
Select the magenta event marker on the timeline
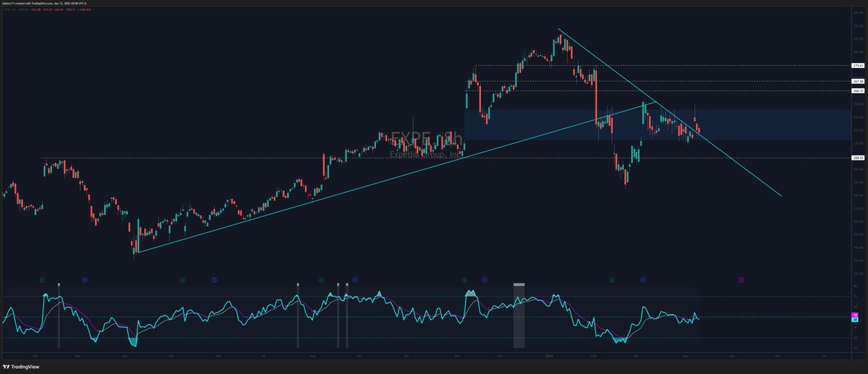pyautogui.click(x=741, y=279)
